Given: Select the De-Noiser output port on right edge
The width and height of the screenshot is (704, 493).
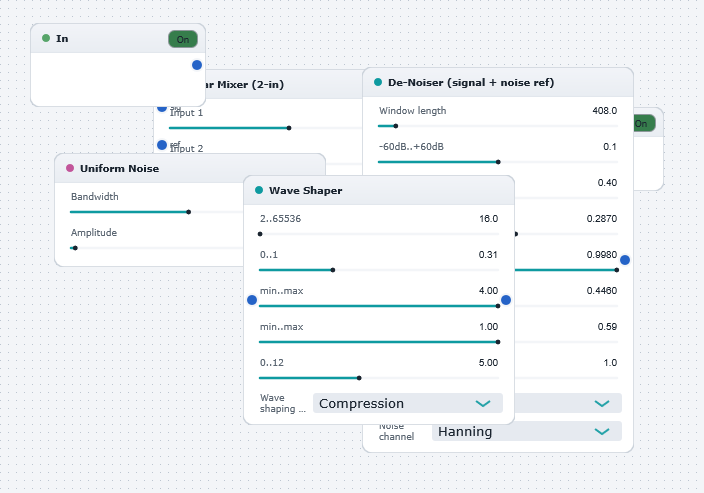Looking at the screenshot, I should pyautogui.click(x=625, y=260).
